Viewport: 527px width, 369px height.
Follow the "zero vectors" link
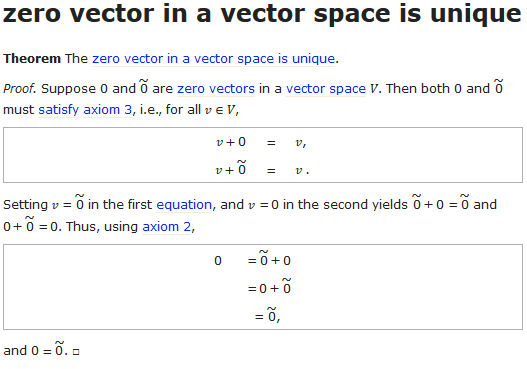[216, 89]
